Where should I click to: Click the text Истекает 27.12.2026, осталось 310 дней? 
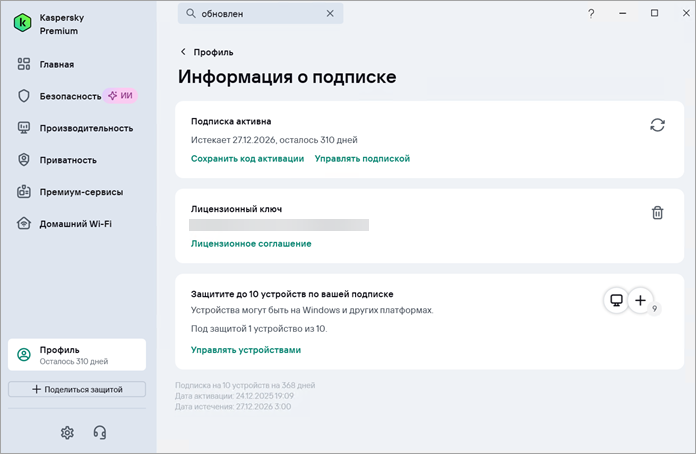pyautogui.click(x=274, y=140)
